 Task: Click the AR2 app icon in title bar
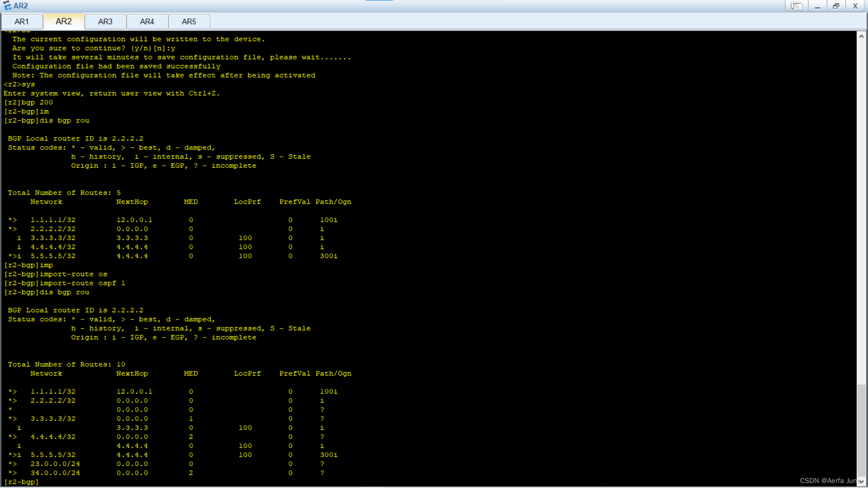tap(7, 6)
